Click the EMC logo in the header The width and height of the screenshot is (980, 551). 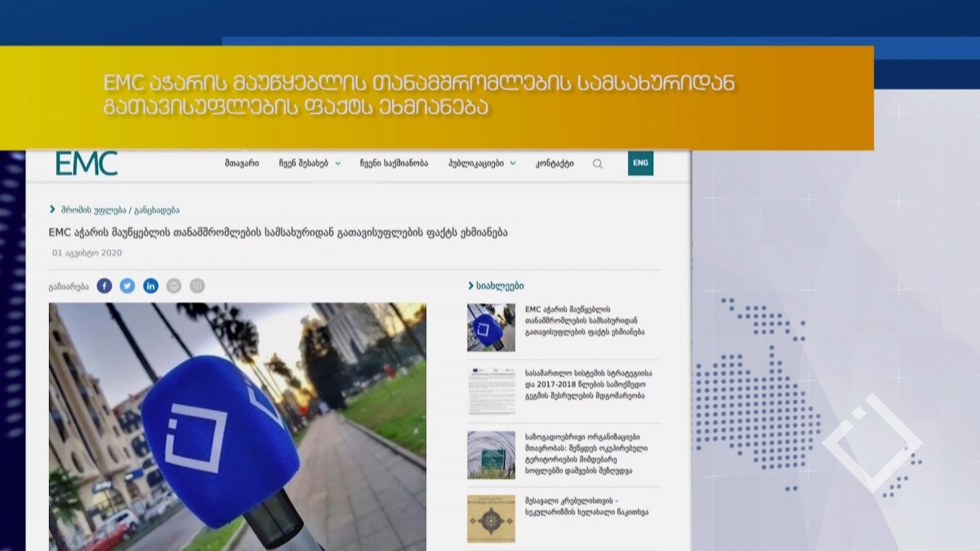pos(87,163)
